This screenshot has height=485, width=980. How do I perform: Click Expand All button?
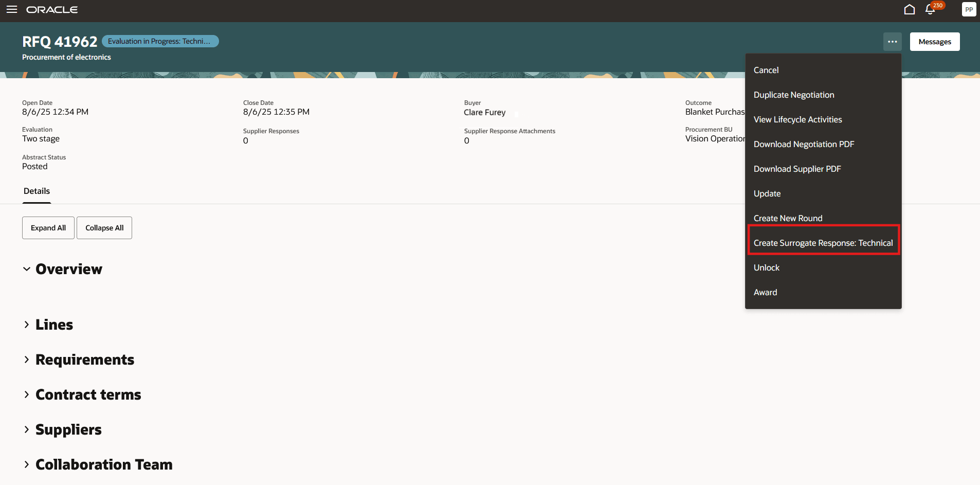click(x=48, y=228)
